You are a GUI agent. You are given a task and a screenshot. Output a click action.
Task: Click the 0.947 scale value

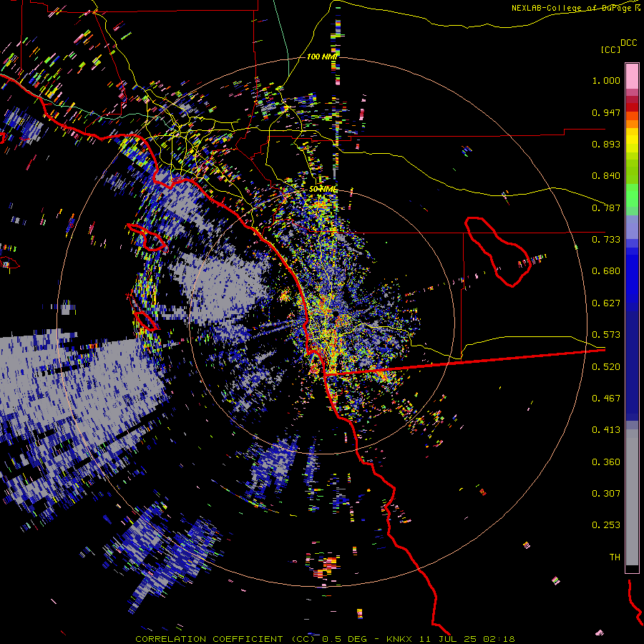(x=606, y=112)
